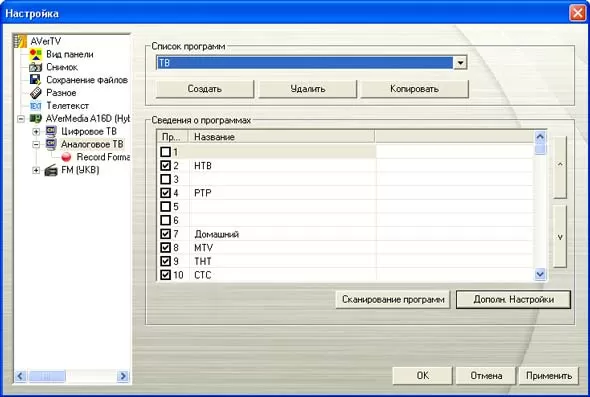Click channel list scrollbar down arrow
Image resolution: width=590 pixels, height=397 pixels.
(540, 274)
